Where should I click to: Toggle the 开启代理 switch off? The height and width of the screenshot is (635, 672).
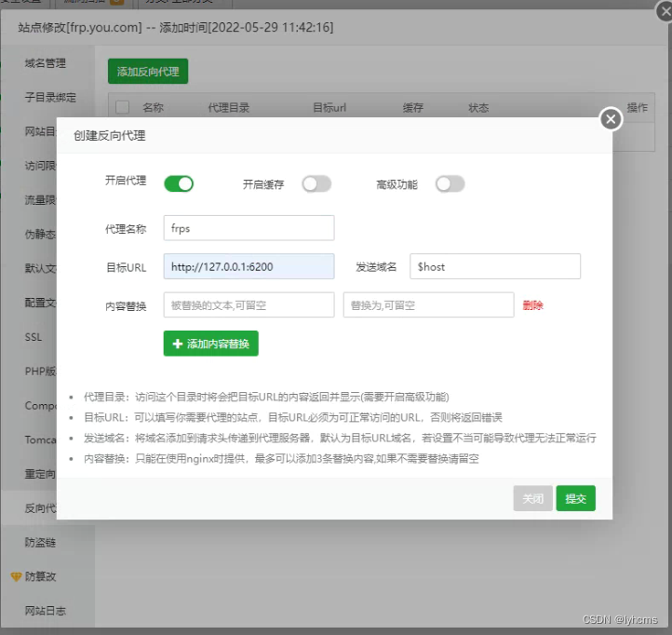(x=179, y=183)
